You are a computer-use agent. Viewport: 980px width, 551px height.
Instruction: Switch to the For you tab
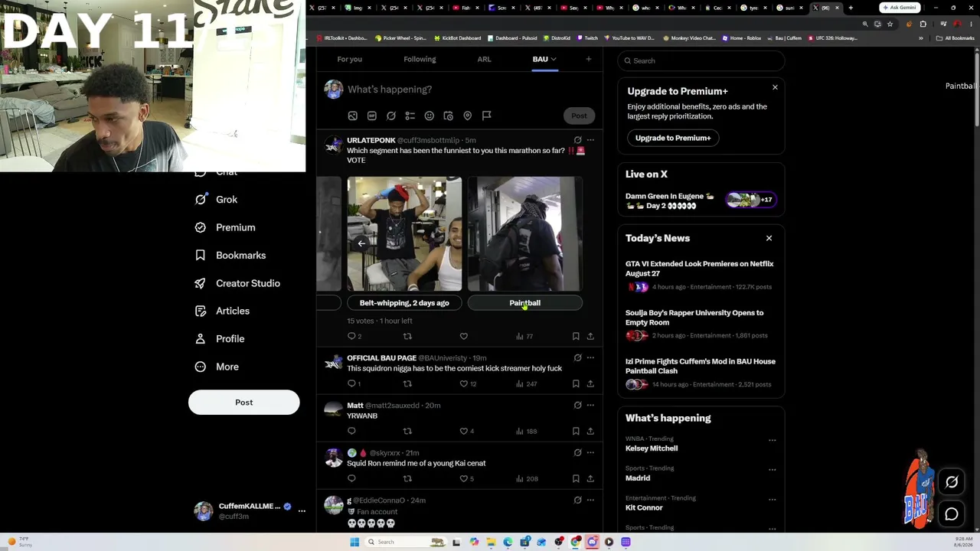pos(349,59)
